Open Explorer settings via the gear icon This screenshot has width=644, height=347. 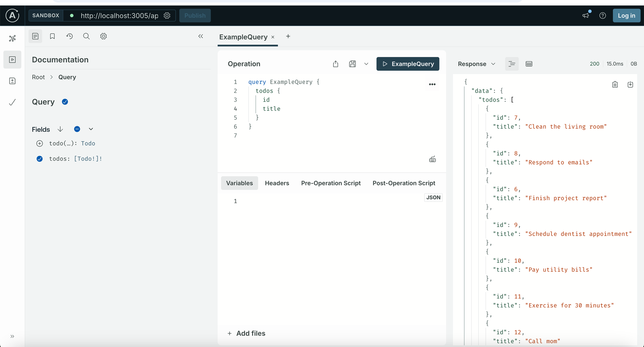tap(103, 36)
